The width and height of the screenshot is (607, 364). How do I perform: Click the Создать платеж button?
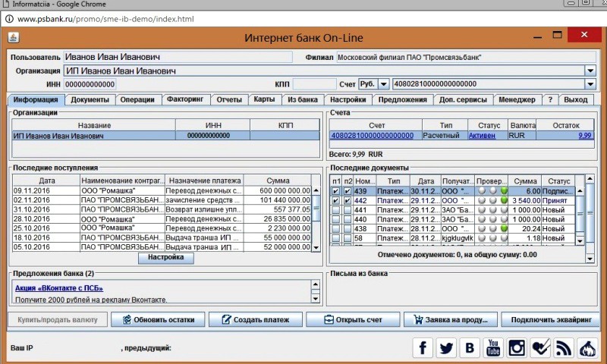[250, 319]
